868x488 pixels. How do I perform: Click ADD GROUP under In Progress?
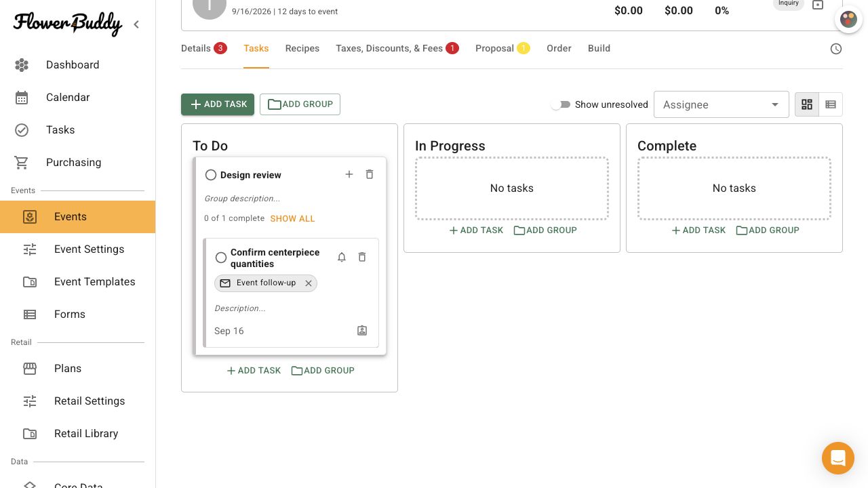pos(545,230)
